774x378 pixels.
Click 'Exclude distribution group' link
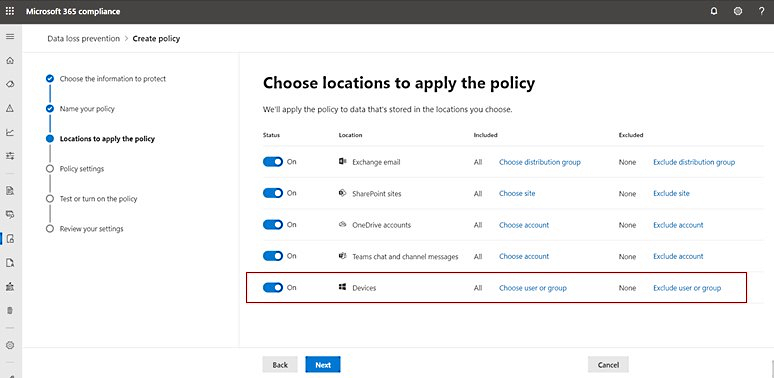click(x=694, y=162)
